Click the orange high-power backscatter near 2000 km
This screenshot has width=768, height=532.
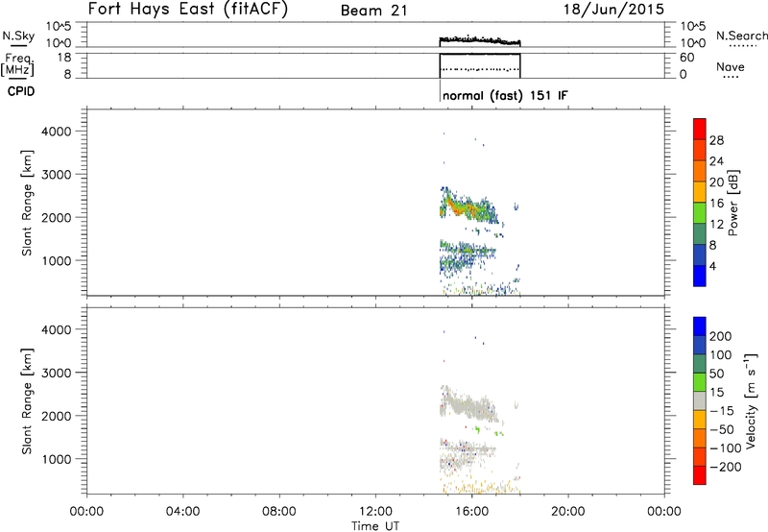[x=459, y=209]
